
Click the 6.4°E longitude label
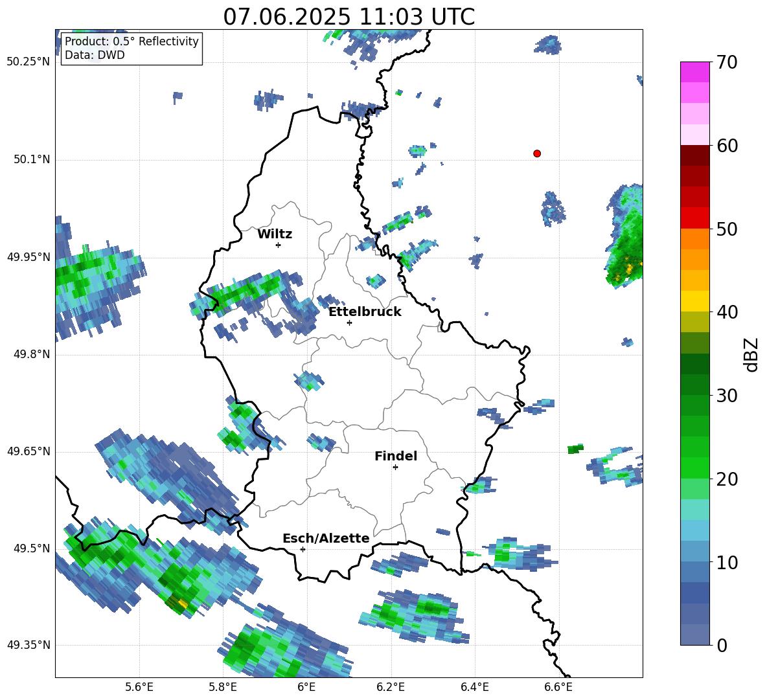point(474,687)
